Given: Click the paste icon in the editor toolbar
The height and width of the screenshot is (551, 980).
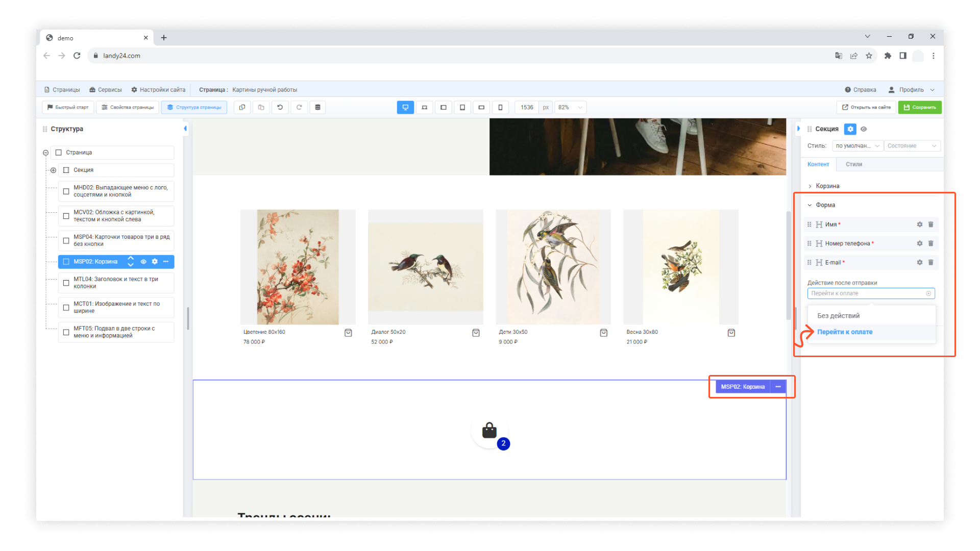Looking at the screenshot, I should pos(261,107).
